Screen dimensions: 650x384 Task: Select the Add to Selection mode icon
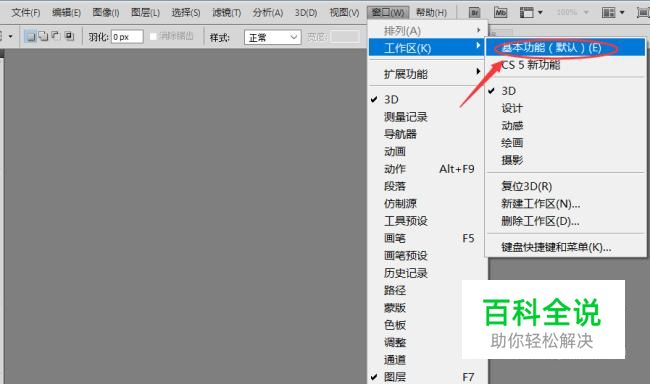coord(43,36)
